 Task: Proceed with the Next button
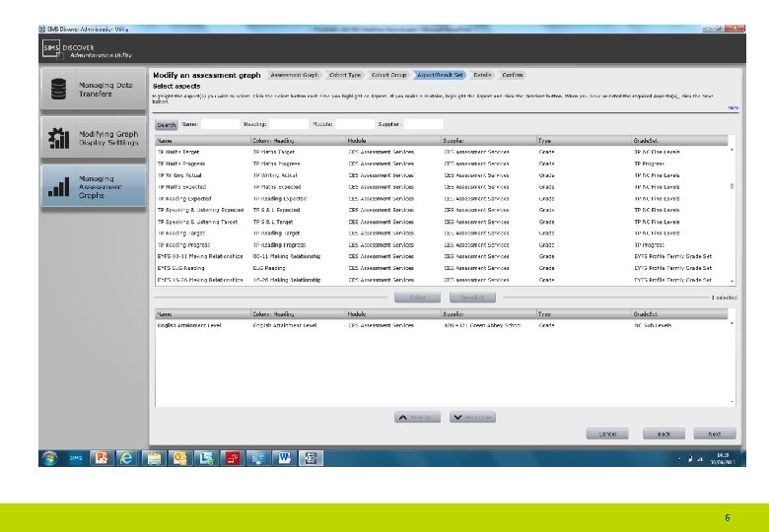[715, 433]
